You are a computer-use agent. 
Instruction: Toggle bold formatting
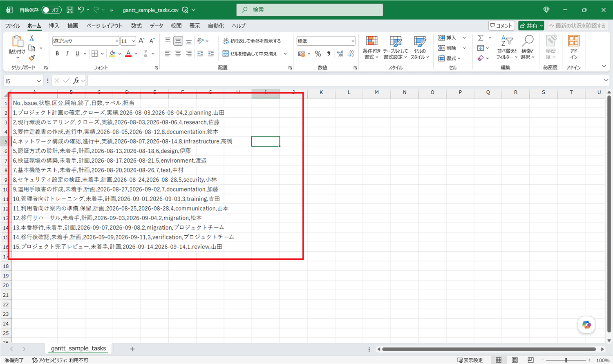pyautogui.click(x=57, y=54)
